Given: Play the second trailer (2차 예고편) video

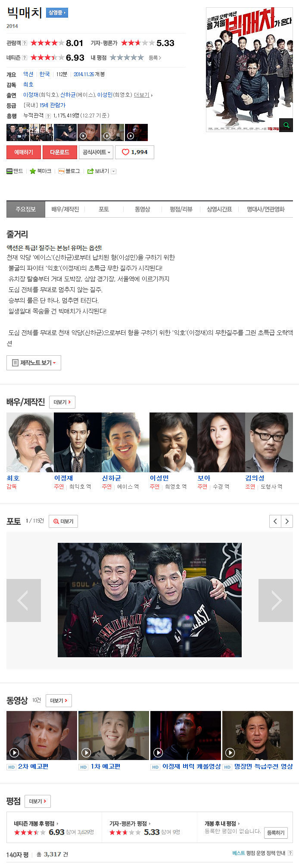Looking at the screenshot, I should (x=42, y=735).
